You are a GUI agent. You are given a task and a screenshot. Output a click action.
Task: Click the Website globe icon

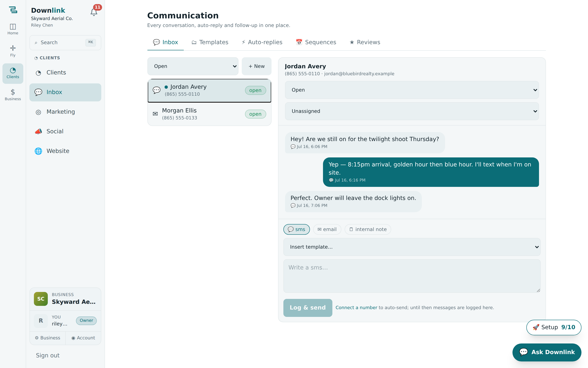[x=38, y=151]
